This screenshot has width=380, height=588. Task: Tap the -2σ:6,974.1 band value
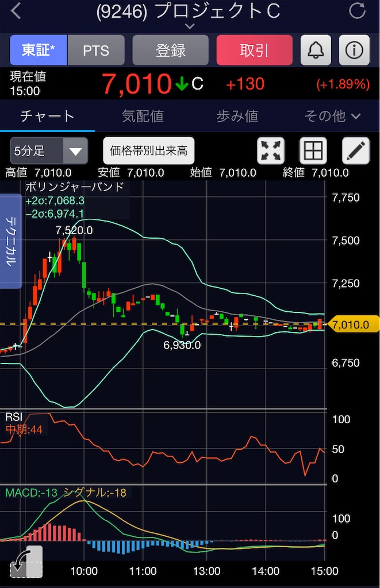coord(55,214)
